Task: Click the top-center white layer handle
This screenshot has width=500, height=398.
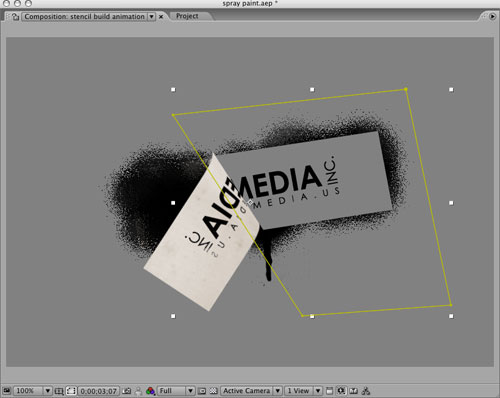Action: [x=312, y=90]
